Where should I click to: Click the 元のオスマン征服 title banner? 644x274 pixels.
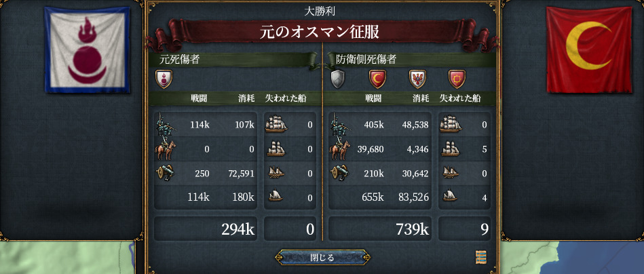[319, 32]
